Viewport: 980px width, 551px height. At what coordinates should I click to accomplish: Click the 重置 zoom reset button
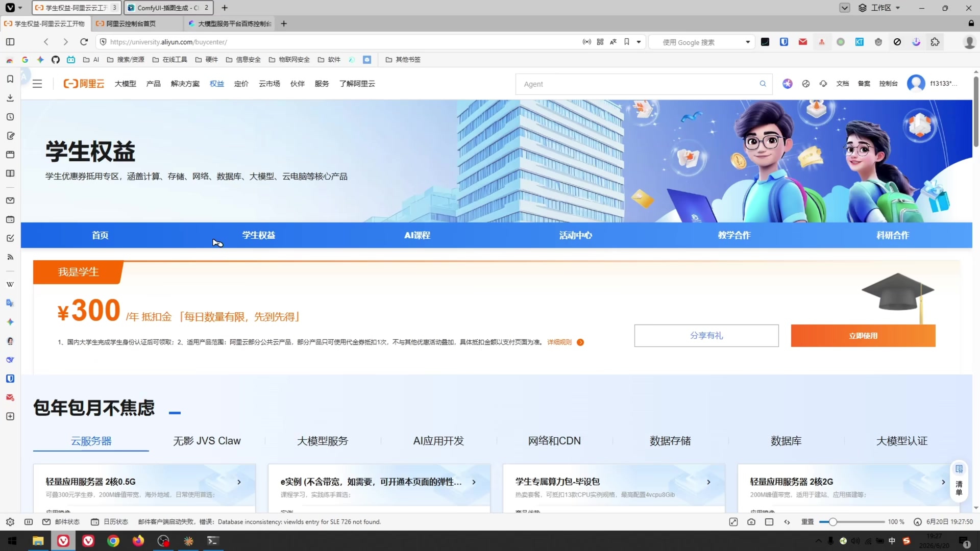[807, 522]
